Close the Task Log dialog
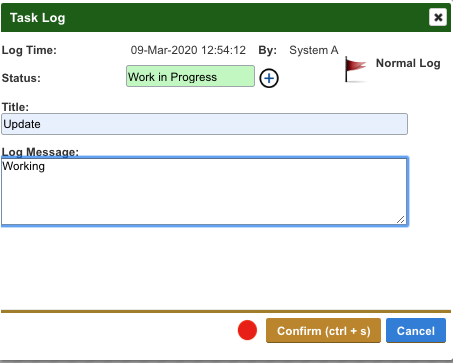Viewport: 453px width, 363px height. click(438, 17)
